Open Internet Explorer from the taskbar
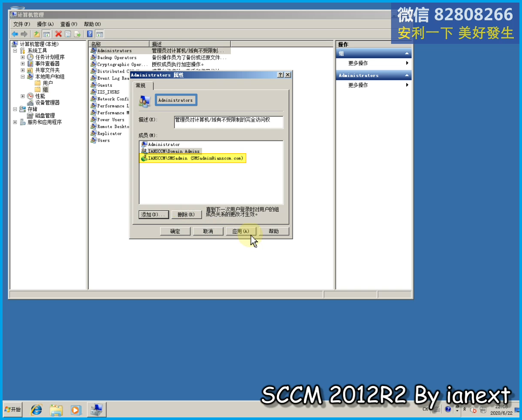522x420 pixels. point(37,409)
